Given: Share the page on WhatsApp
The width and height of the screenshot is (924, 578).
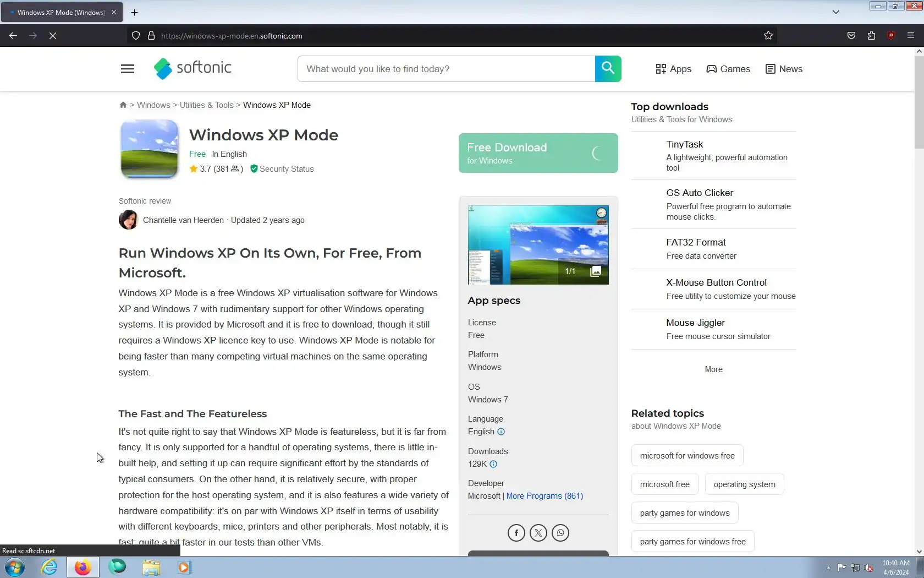Looking at the screenshot, I should (560, 533).
